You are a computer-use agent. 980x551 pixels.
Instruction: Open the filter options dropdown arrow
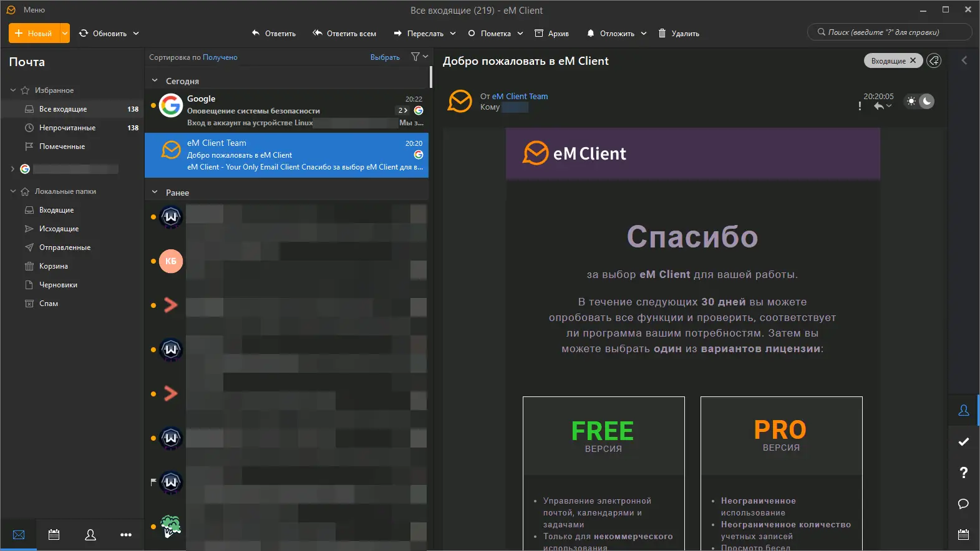point(425,57)
